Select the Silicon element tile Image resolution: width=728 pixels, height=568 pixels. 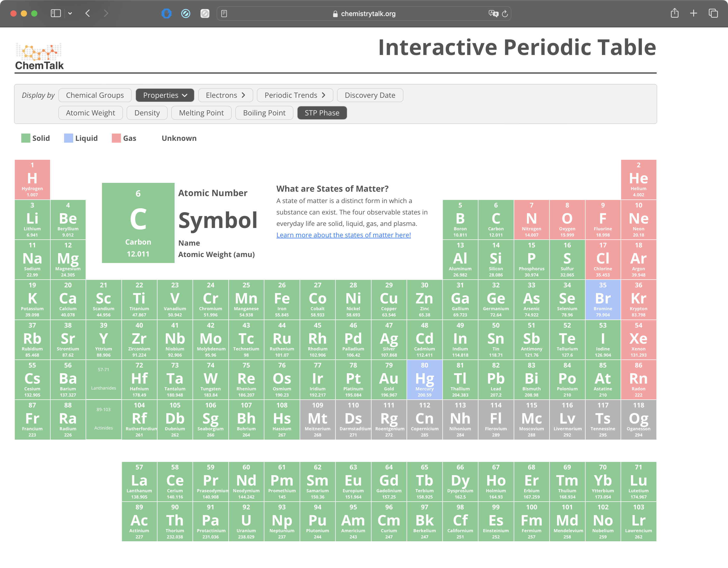pyautogui.click(x=496, y=260)
